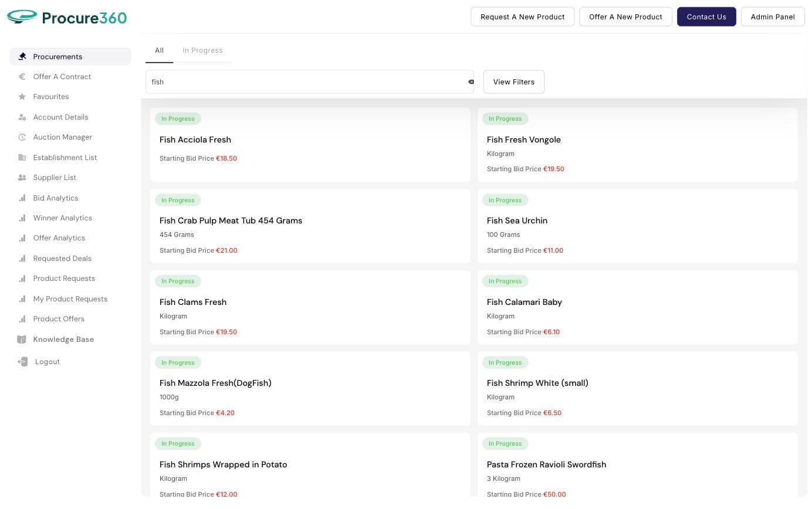Image resolution: width=812 pixels, height=509 pixels.
Task: Clear the search field with the X icon
Action: (x=471, y=82)
